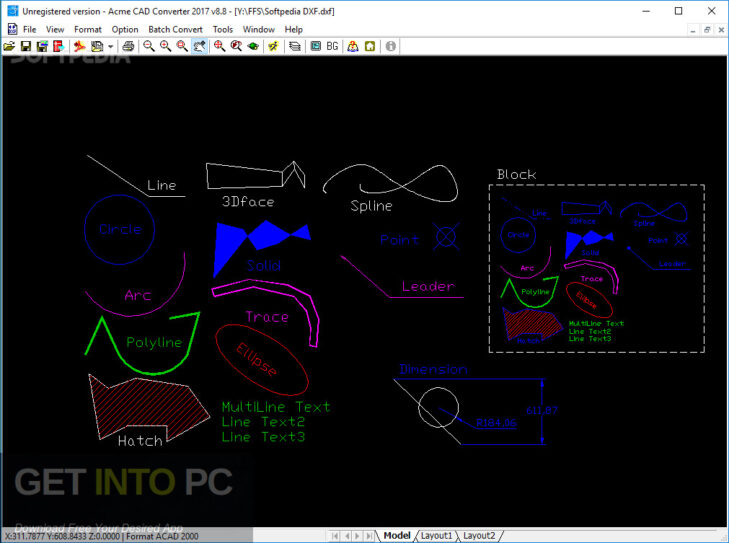Click the app icon in the title bar
The width and height of the screenshot is (729, 543).
[x=13, y=11]
